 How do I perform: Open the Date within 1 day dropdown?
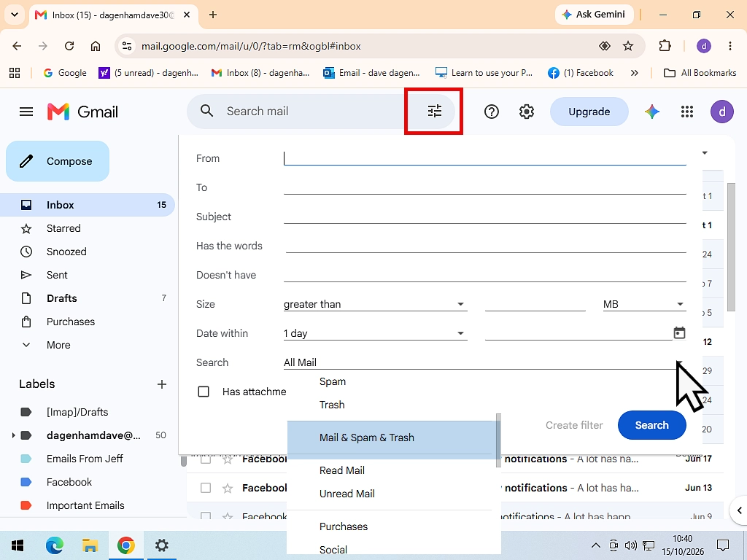point(375,333)
